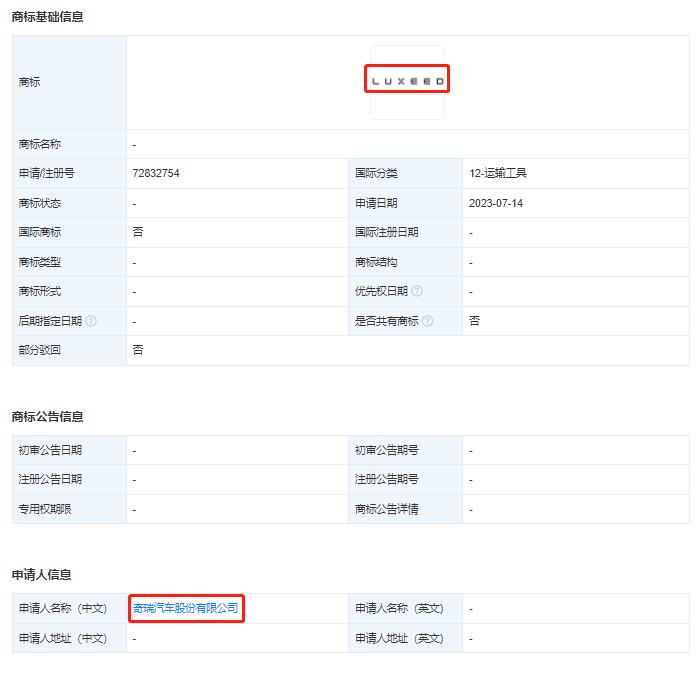Click the 注册公告期号 label cell
This screenshot has width=696, height=676.
[405, 479]
